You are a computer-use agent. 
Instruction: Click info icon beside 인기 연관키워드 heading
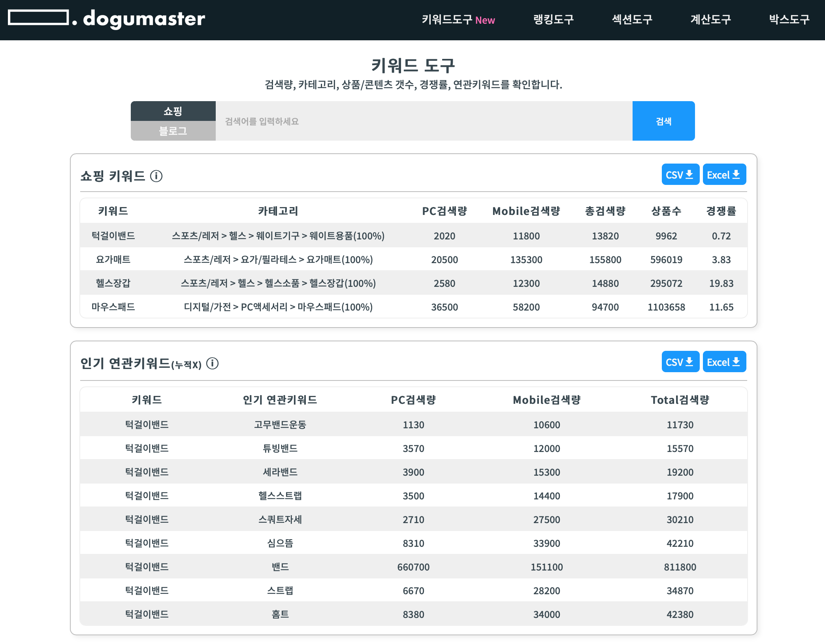point(212,363)
